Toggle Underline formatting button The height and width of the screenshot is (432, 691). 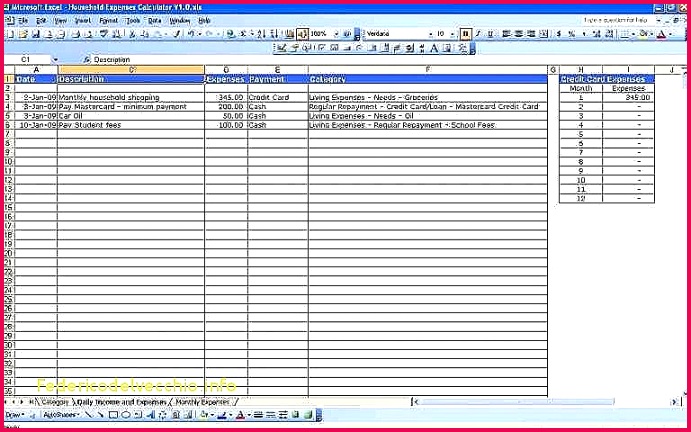(490, 34)
